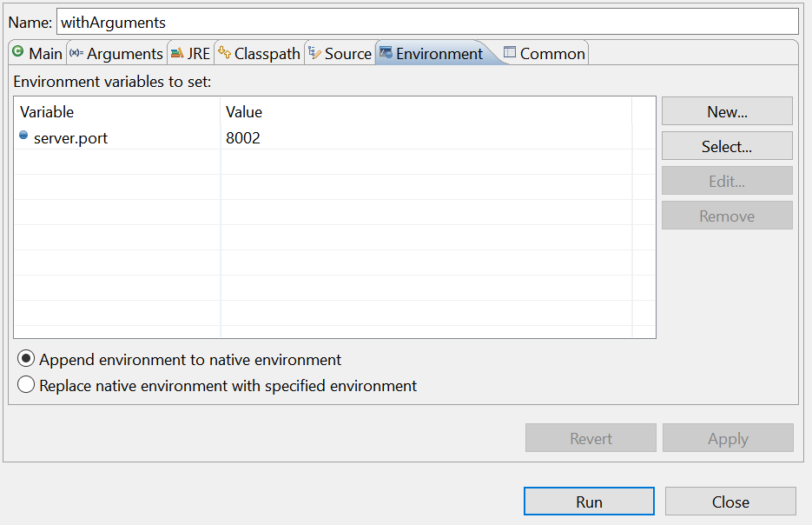Click the Classpath tab icon
This screenshot has width=812, height=525.
pyautogui.click(x=224, y=52)
